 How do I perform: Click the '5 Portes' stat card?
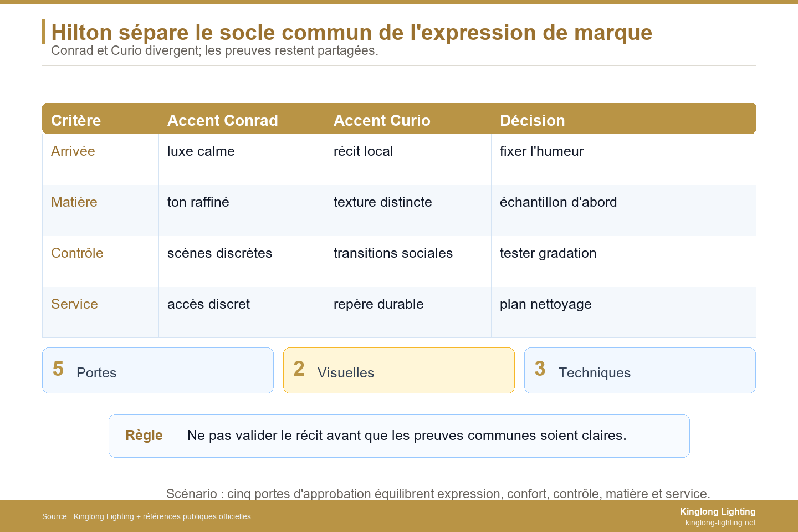point(158,371)
